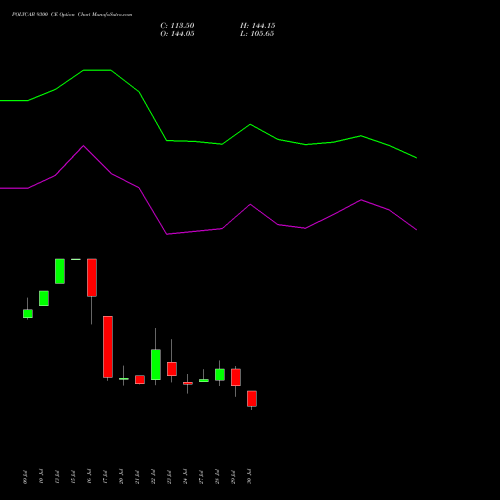Click the 30 Jul date axis label

249,477
